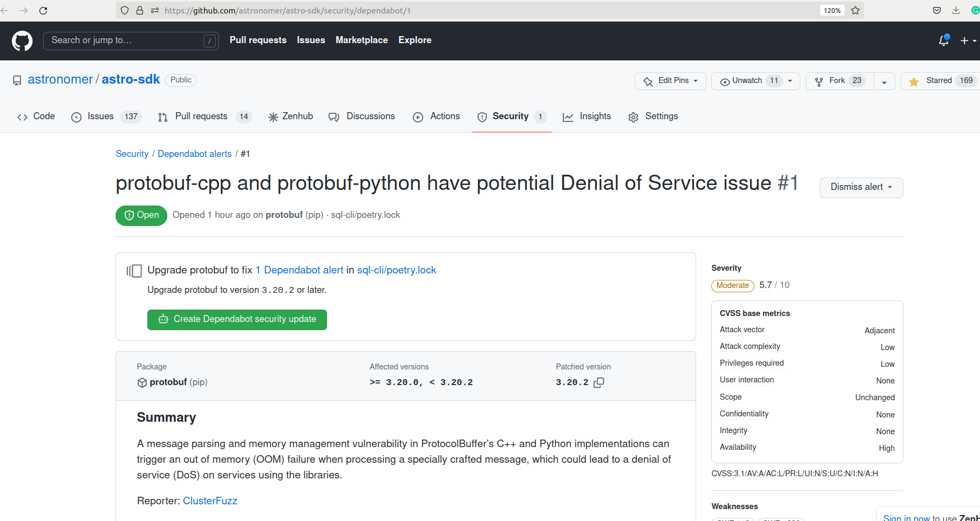Open Marketplace in top navigation
The height and width of the screenshot is (521, 980).
[x=362, y=40]
